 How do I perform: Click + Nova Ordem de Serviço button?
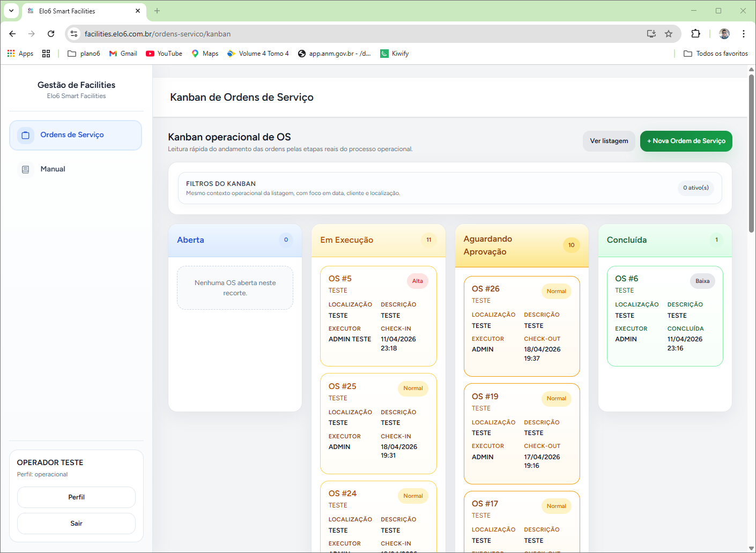(686, 141)
